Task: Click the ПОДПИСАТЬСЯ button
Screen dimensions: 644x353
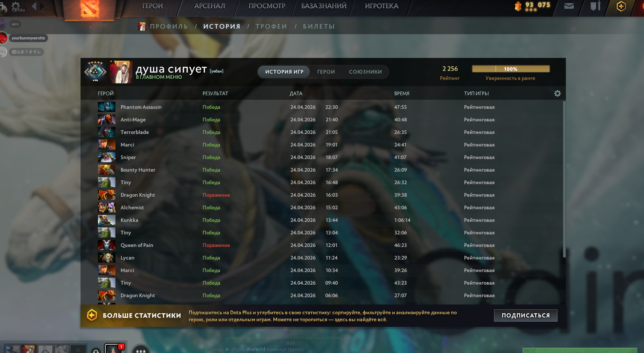Action: [x=525, y=315]
